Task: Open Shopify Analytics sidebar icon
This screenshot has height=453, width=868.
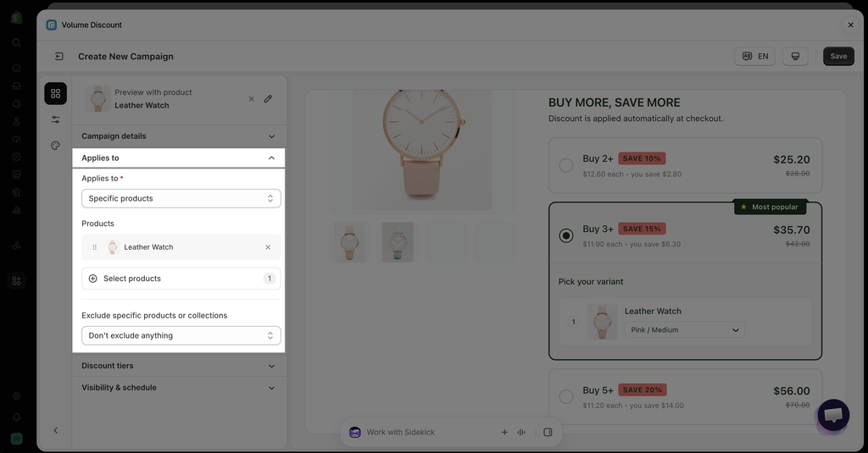Action: (x=17, y=210)
